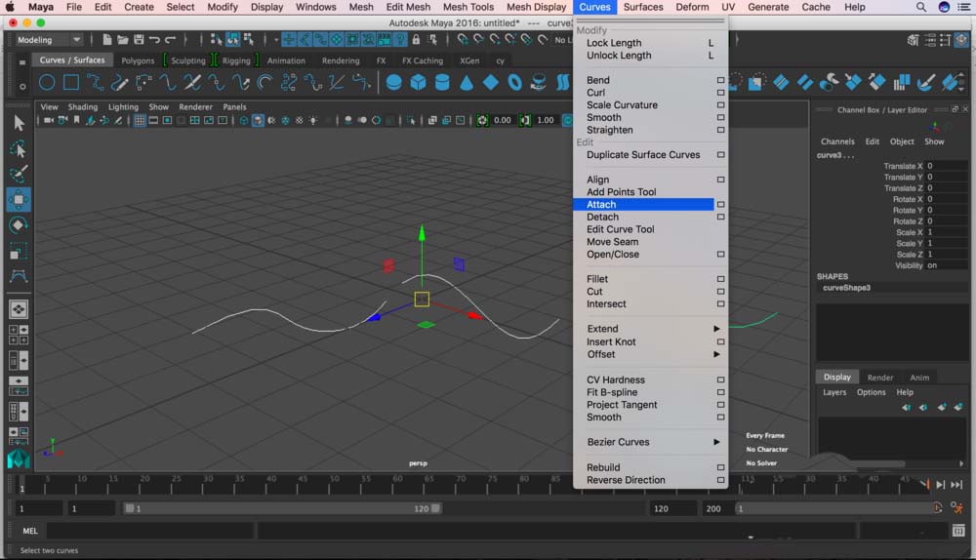The image size is (976, 560).
Task: Open the Attach options box
Action: pyautogui.click(x=721, y=205)
